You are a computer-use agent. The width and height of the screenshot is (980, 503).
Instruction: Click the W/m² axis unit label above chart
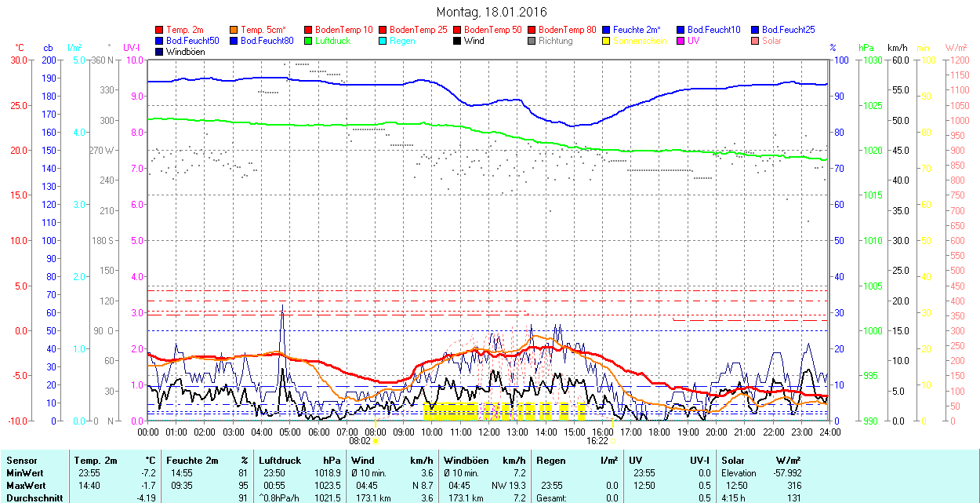click(x=956, y=48)
